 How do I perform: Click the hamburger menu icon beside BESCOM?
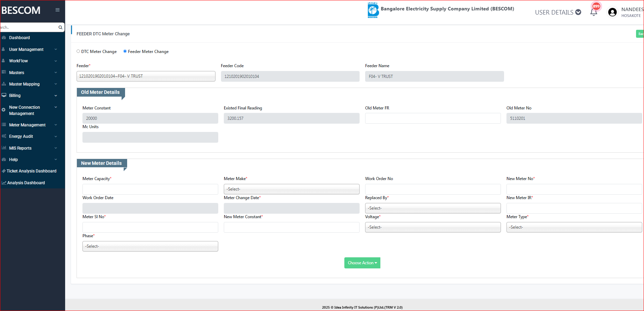pyautogui.click(x=58, y=10)
